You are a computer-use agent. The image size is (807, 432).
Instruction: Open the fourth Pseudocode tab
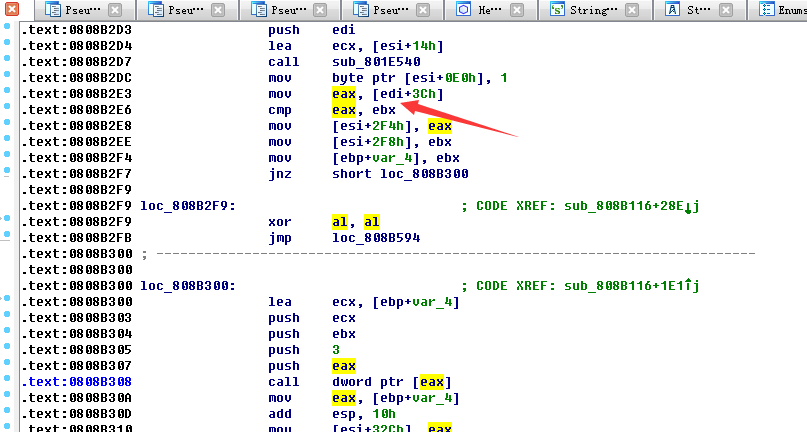(383, 10)
